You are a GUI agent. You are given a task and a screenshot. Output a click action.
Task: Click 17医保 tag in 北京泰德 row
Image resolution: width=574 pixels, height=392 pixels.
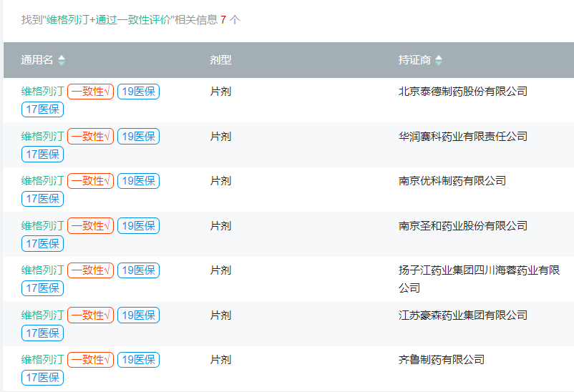(42, 109)
